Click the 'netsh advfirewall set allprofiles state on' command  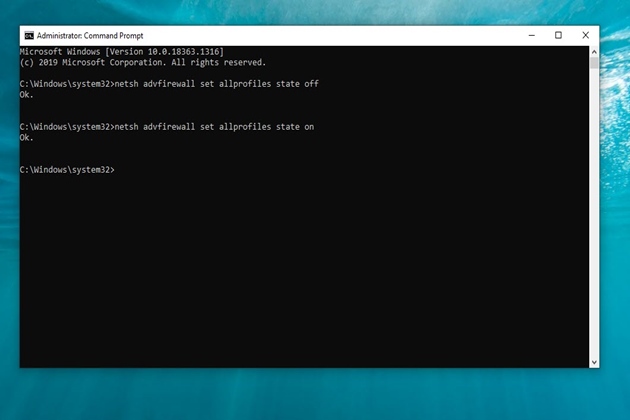pyautogui.click(x=214, y=127)
